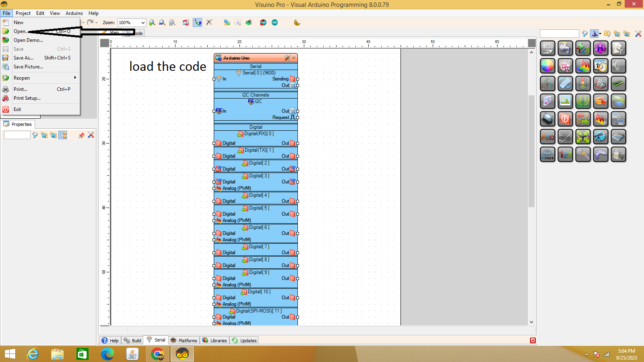The image size is (644, 362).
Task: Select the game controller components category
Action: [x=601, y=154]
